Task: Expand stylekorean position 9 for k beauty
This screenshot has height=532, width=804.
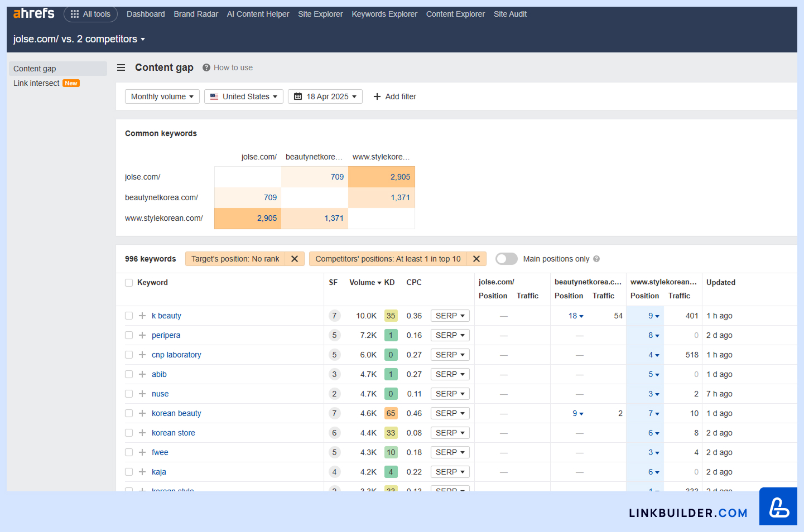Action: (x=654, y=316)
